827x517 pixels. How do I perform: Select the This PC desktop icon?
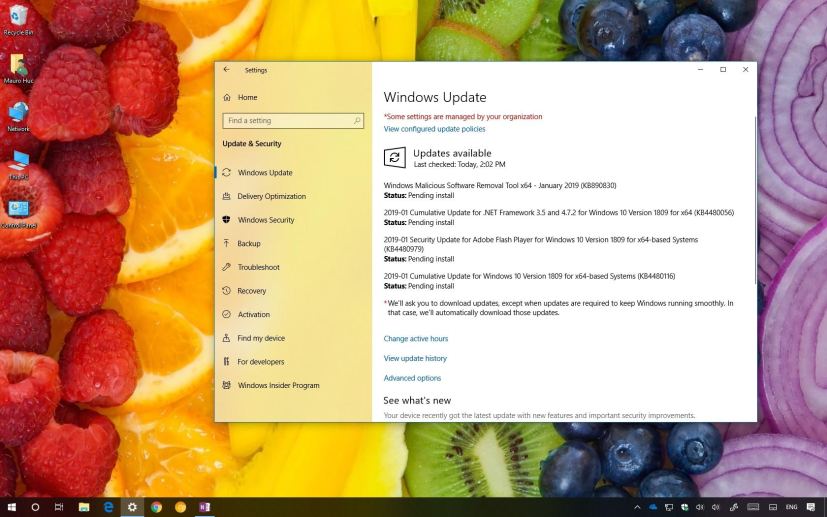click(18, 165)
